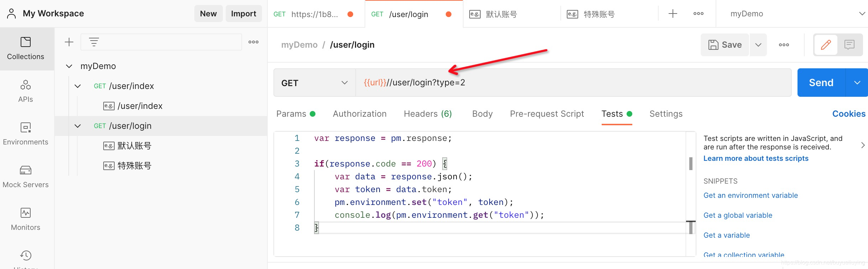
Task: Open the Cookies link
Action: pos(849,114)
